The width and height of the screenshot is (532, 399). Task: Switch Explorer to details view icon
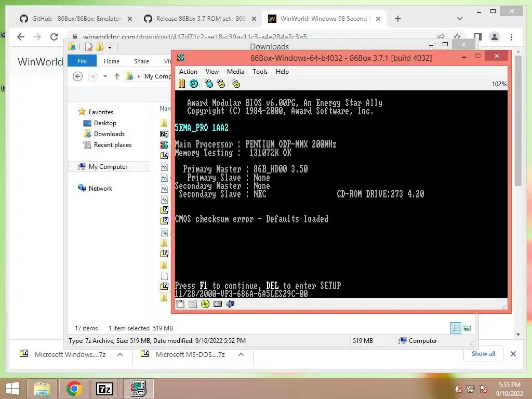[x=456, y=328]
